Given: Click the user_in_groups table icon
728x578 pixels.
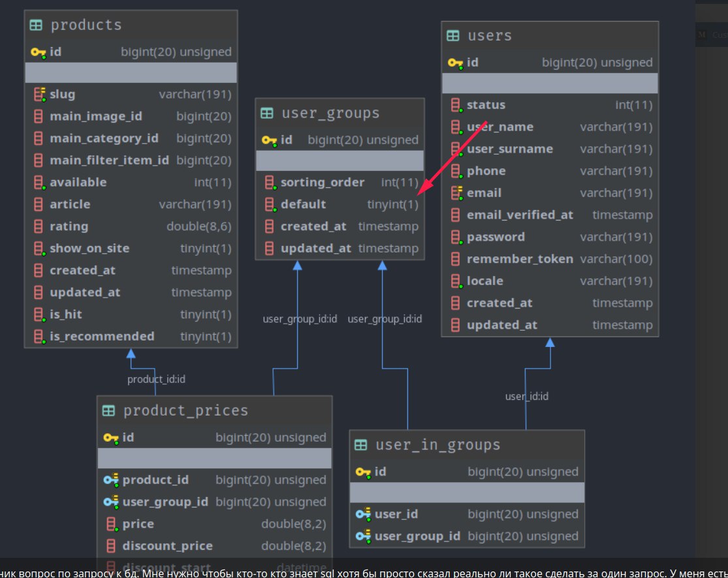Looking at the screenshot, I should pos(361,445).
